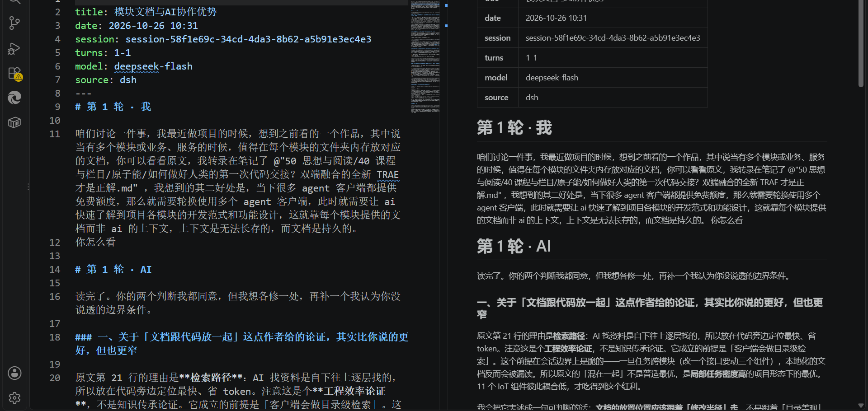Click the '读完了。' paragraph in the preview
Viewport: 868px width, 411px height.
[x=634, y=276]
